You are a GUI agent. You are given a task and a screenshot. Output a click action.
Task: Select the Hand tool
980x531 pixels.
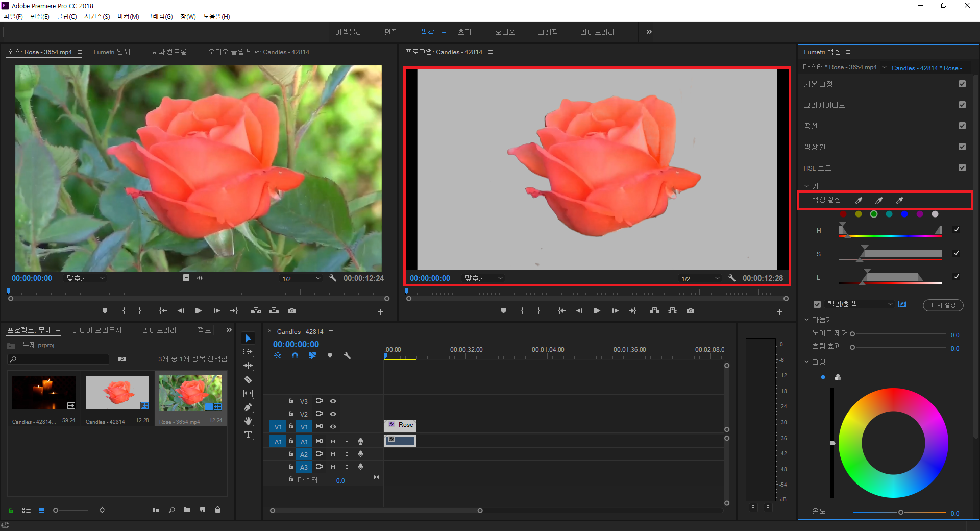pos(248,421)
